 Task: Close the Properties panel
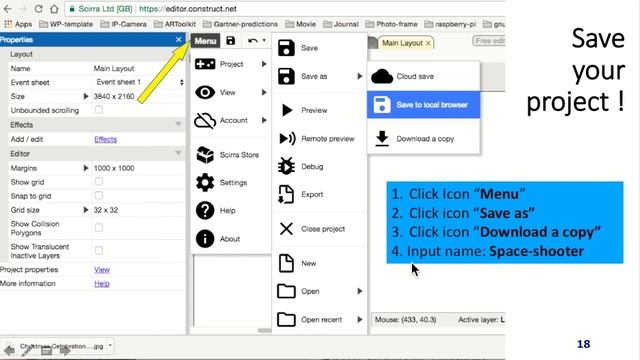coord(178,40)
